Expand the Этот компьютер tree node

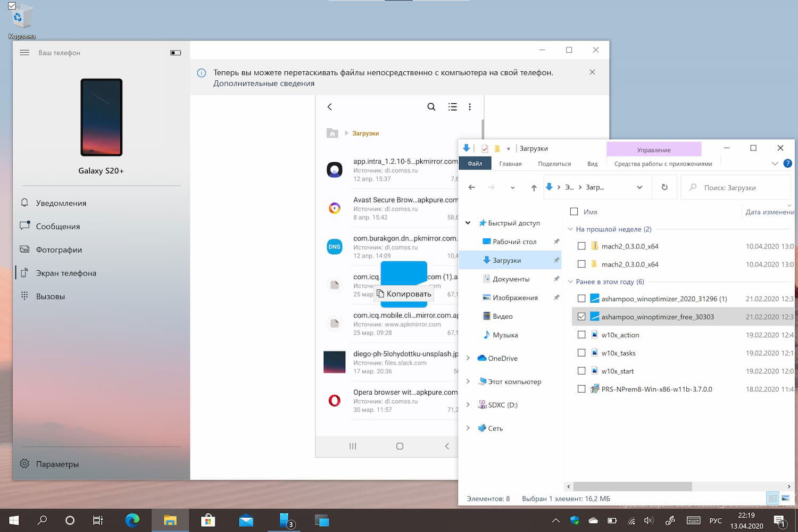pos(468,382)
